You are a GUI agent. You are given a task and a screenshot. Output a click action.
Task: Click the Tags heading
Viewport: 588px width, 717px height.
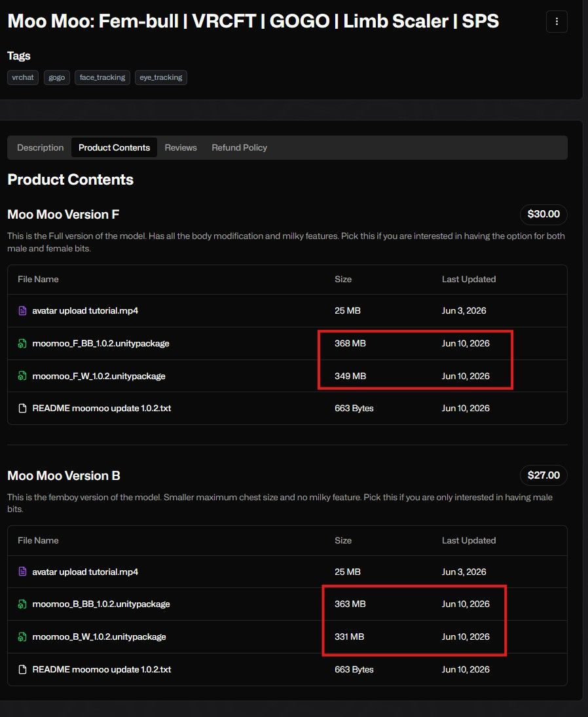click(x=19, y=56)
